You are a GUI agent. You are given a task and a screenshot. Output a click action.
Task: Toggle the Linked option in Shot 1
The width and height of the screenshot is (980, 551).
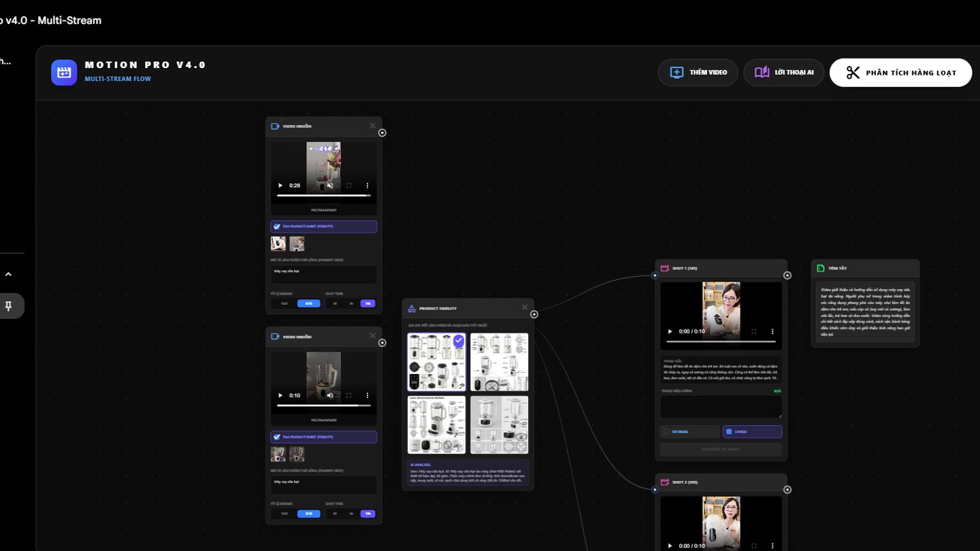pyautogui.click(x=752, y=431)
